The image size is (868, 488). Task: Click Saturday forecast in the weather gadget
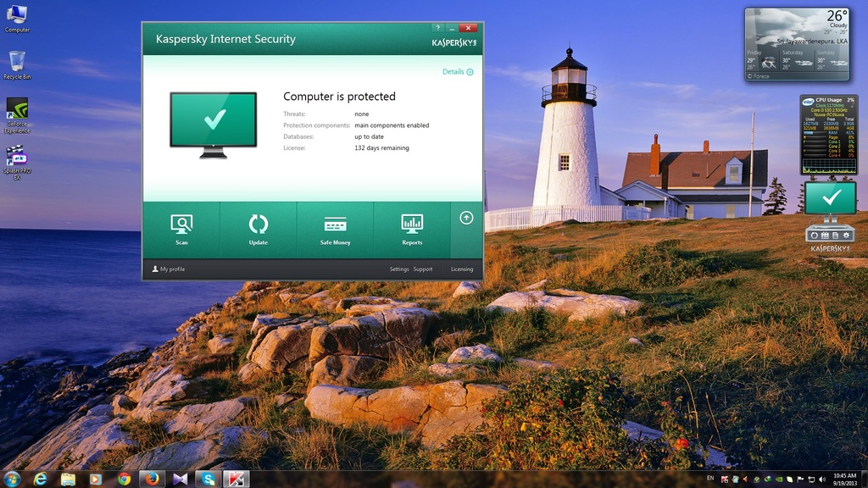tap(797, 60)
